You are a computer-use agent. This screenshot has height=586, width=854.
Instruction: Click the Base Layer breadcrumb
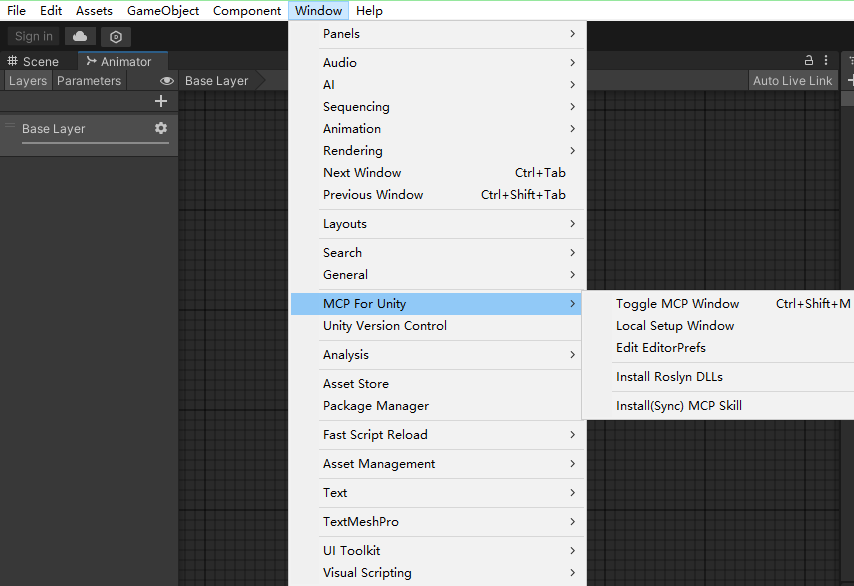coord(216,81)
